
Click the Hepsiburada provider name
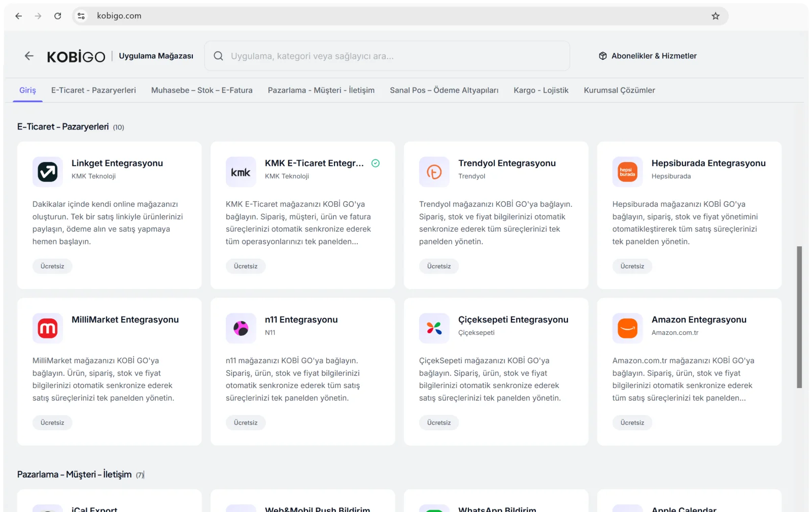(x=671, y=176)
